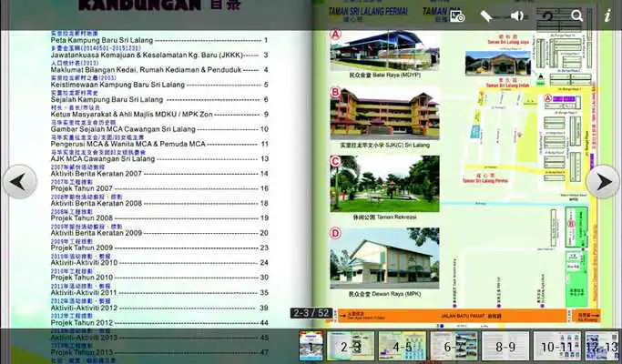The width and height of the screenshot is (622, 364).
Task: Click 'Gambar Sejalah MCA Cawangan Sri Lalang' entry
Action: click(x=123, y=129)
